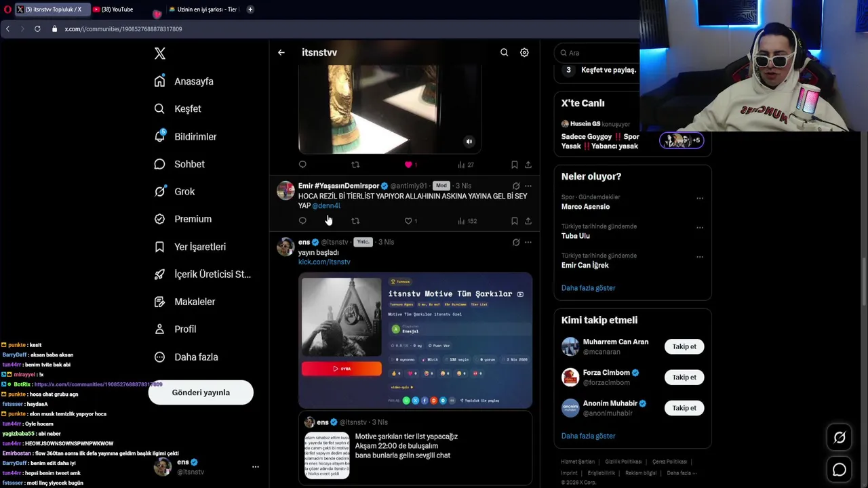Open floating chat messages button

point(840,470)
